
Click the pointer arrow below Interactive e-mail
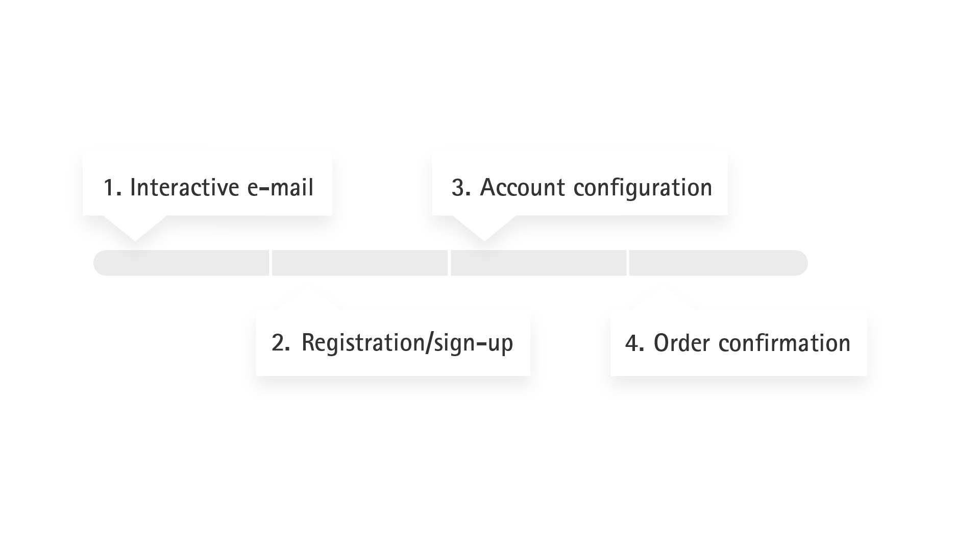(135, 228)
